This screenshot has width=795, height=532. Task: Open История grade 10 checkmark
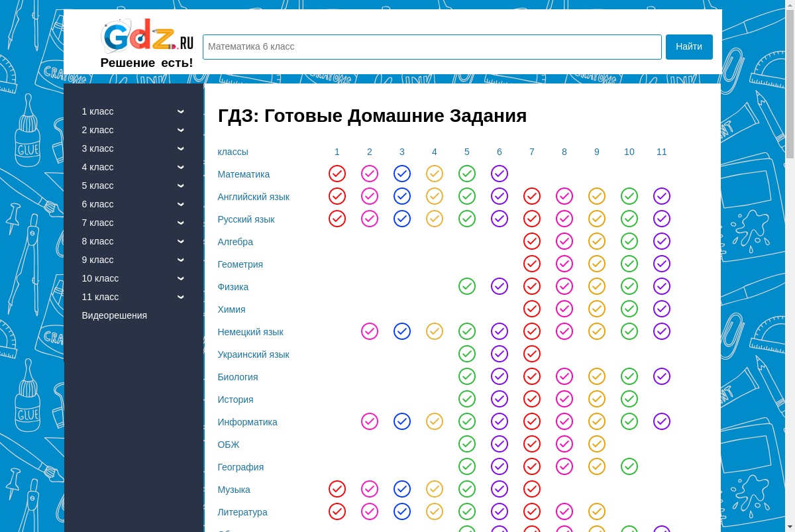tap(629, 399)
